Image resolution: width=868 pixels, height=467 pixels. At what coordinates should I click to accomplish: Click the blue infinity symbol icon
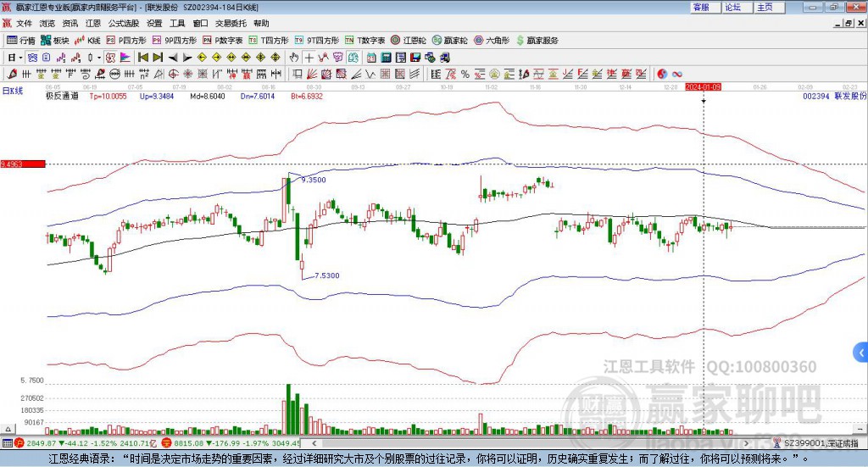[676, 74]
